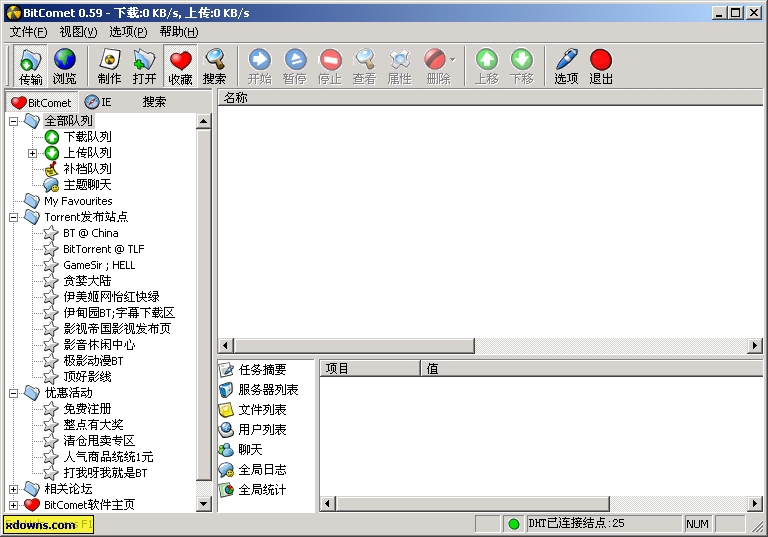Select 补档队列 in the tree
The height and width of the screenshot is (537, 768).
[x=87, y=169]
